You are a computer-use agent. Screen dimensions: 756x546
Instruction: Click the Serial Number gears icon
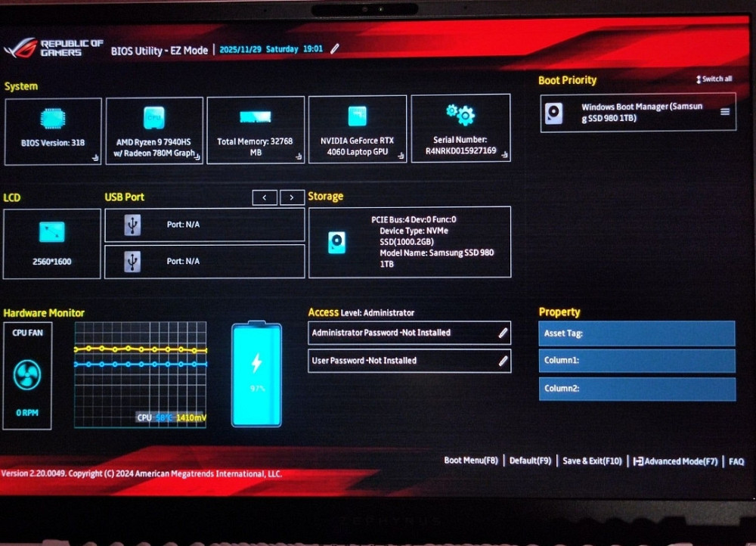(x=460, y=115)
